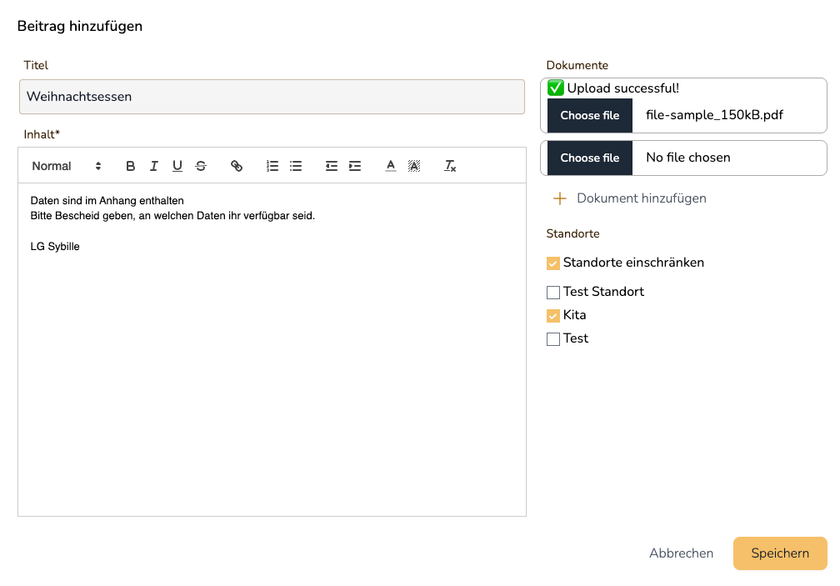Viewport: 840px width, 586px height.
Task: Apply italic formatting to text
Action: click(154, 166)
